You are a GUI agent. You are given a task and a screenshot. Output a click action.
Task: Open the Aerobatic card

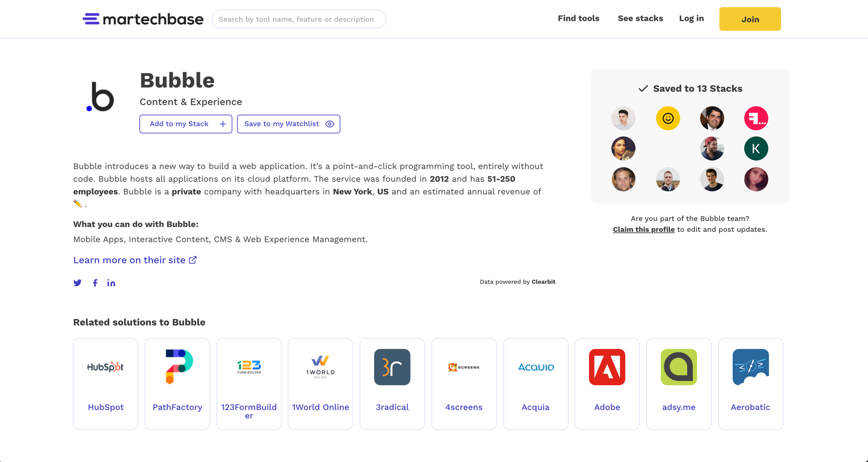[x=750, y=384]
